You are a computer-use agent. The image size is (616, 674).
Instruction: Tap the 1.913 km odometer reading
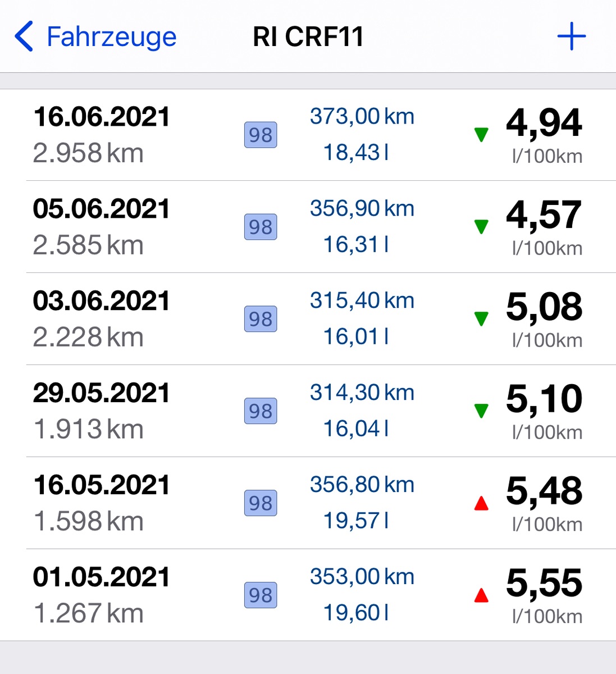(88, 430)
